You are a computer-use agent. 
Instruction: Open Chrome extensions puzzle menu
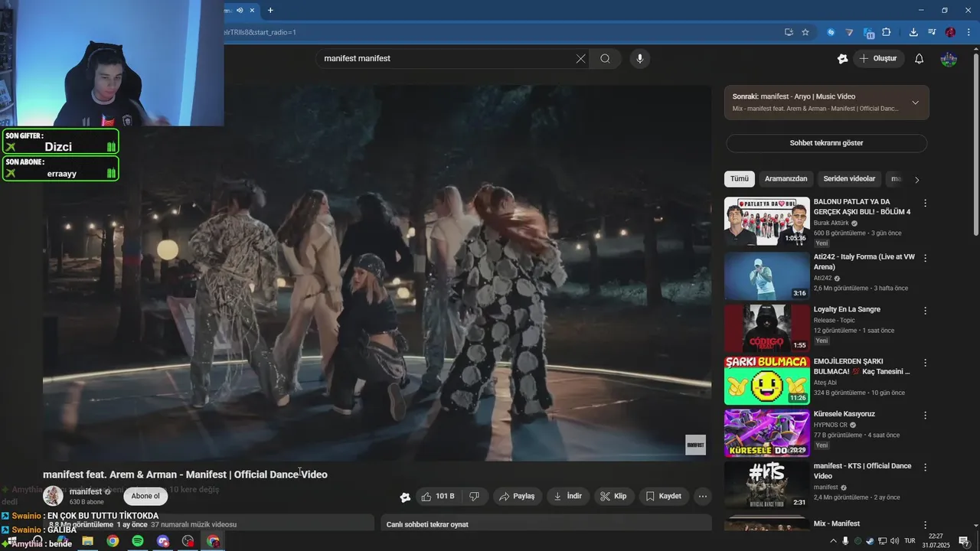[x=887, y=32]
